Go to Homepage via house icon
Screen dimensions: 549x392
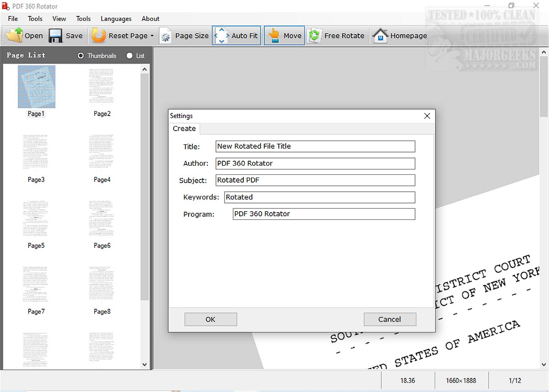coord(380,36)
